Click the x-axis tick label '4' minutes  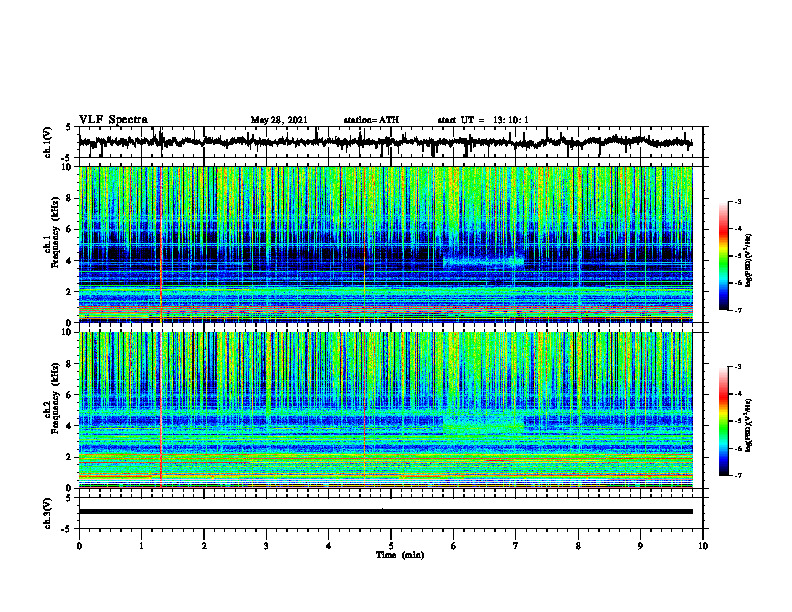[329, 546]
